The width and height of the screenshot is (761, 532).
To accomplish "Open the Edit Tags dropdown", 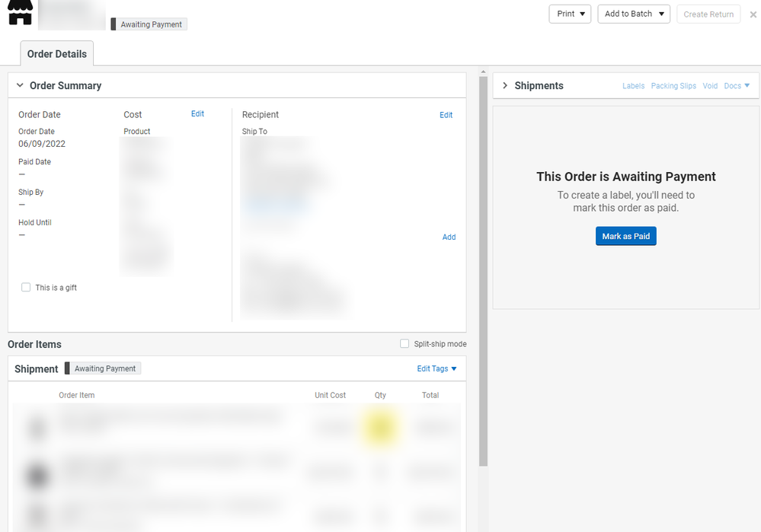I will coord(436,368).
